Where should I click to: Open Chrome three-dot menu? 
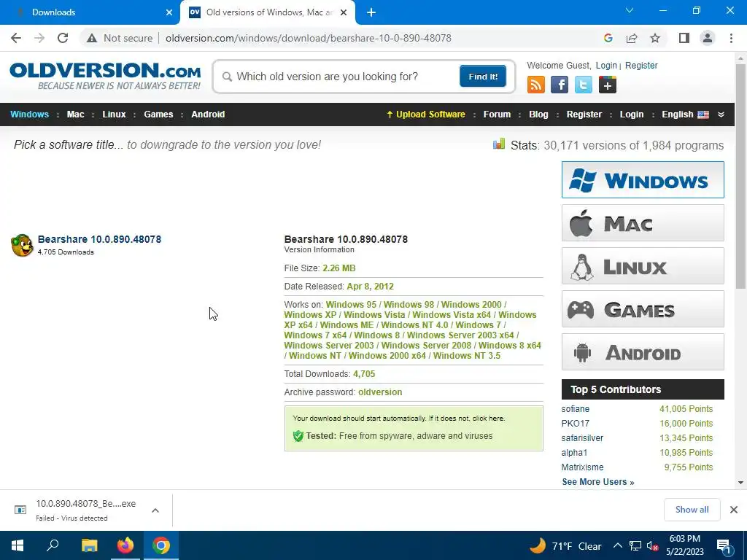[x=731, y=38]
